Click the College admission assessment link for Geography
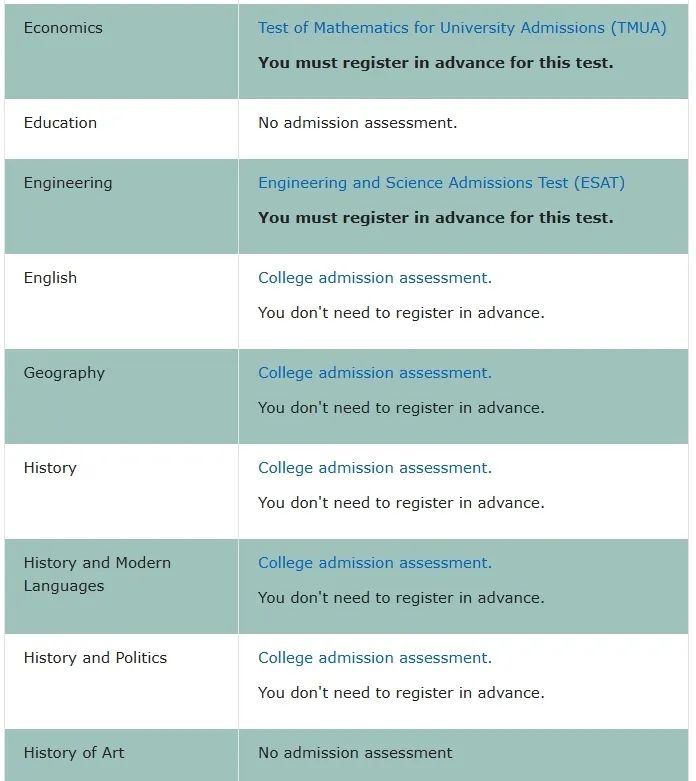This screenshot has height=781, width=696. pos(374,373)
